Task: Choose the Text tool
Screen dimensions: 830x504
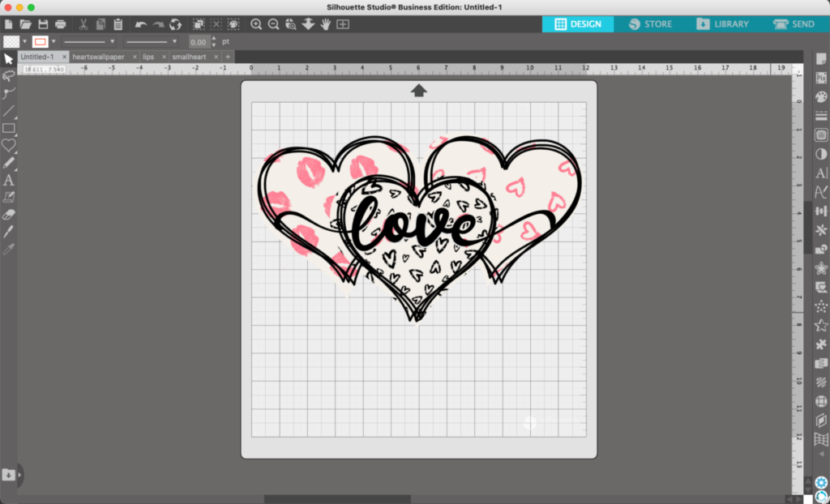Action: tap(8, 180)
